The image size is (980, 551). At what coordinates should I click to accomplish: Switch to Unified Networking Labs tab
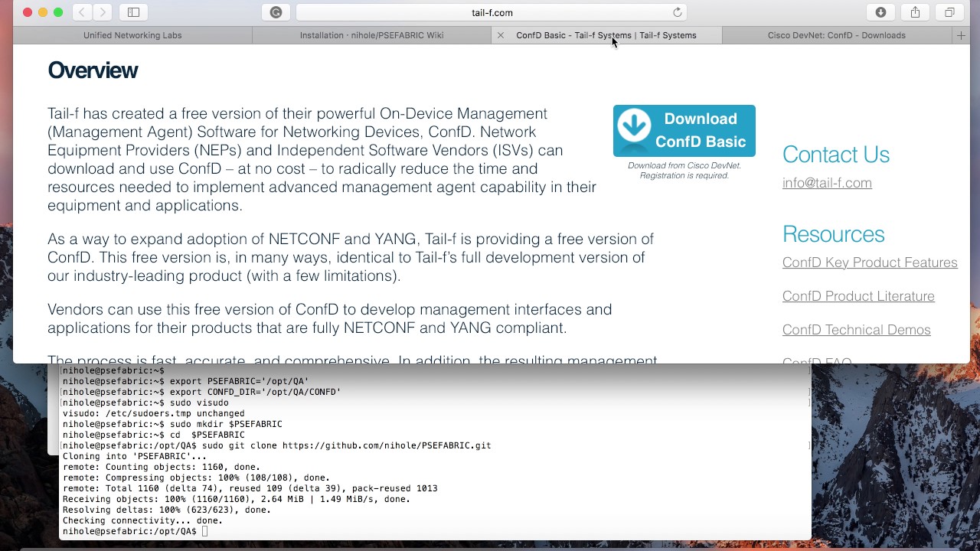click(x=132, y=35)
